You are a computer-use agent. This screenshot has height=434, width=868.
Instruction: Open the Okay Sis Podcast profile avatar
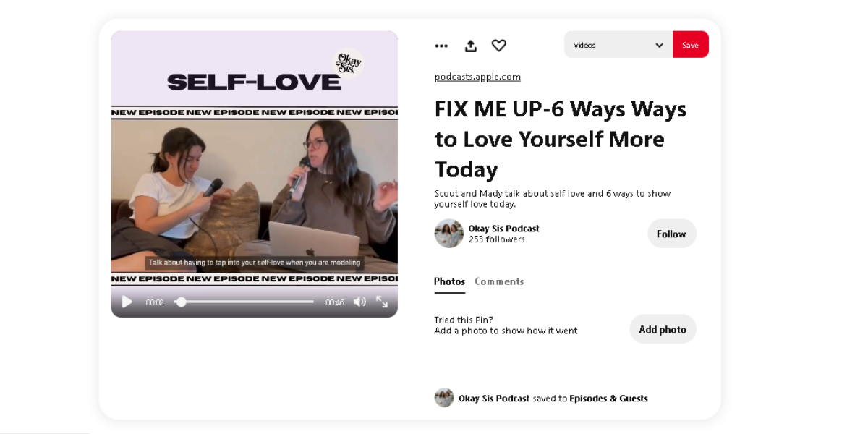pyautogui.click(x=448, y=234)
